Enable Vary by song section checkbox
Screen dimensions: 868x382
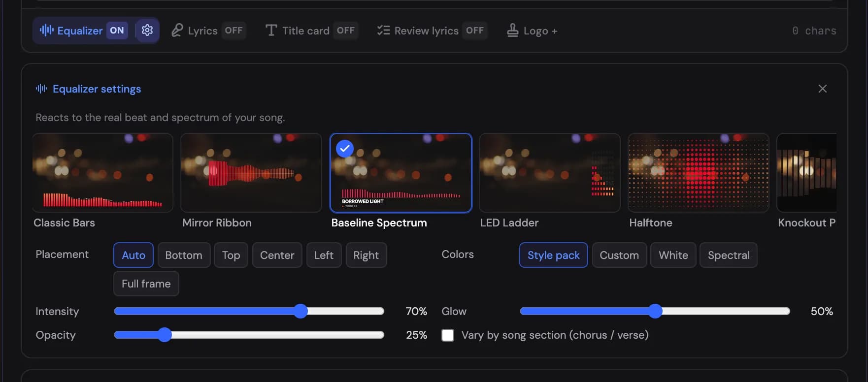(x=448, y=335)
